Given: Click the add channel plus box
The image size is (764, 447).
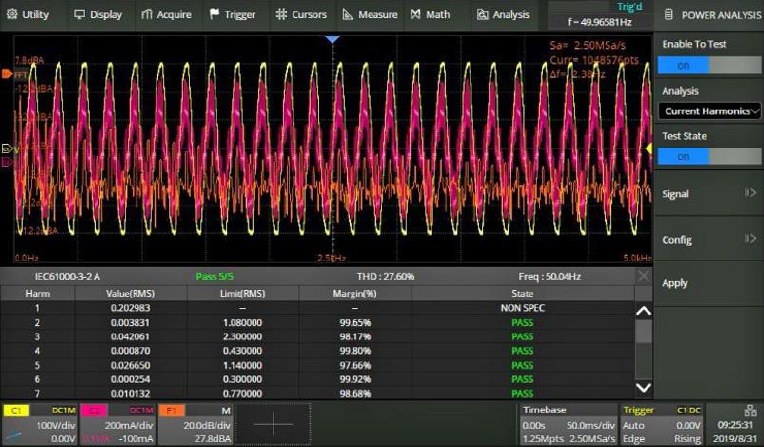Looking at the screenshot, I should coord(273,424).
